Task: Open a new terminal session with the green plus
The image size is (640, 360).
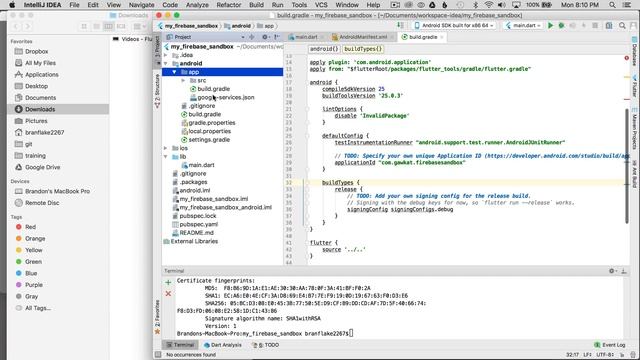Action: [x=168, y=282]
